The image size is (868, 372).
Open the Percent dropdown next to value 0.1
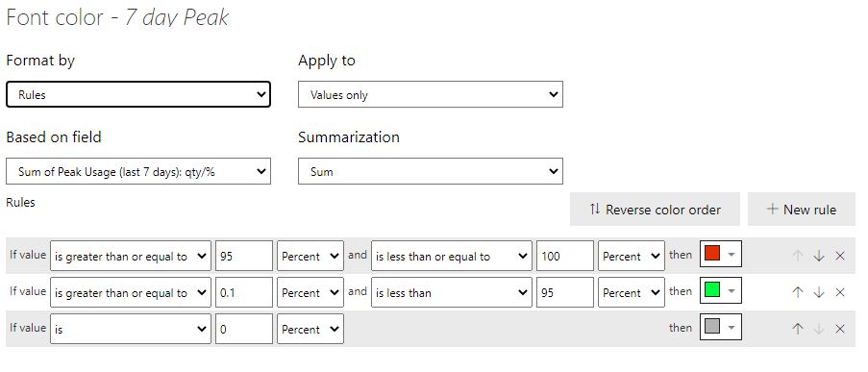point(310,292)
